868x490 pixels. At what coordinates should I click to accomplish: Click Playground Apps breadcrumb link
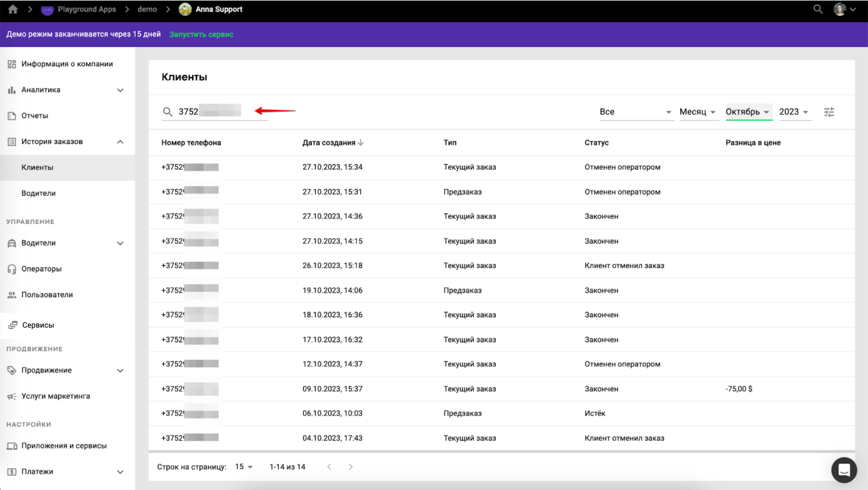tap(87, 9)
